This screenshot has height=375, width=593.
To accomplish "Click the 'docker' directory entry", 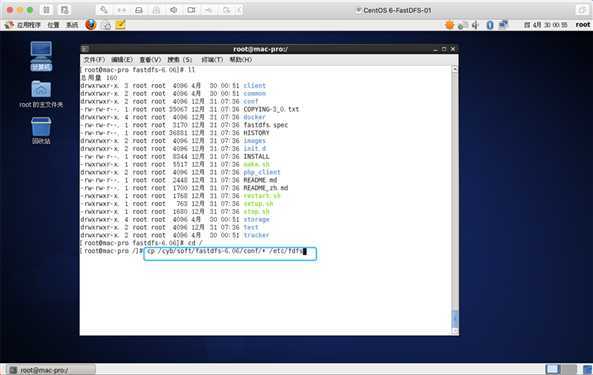I will click(x=255, y=117).
